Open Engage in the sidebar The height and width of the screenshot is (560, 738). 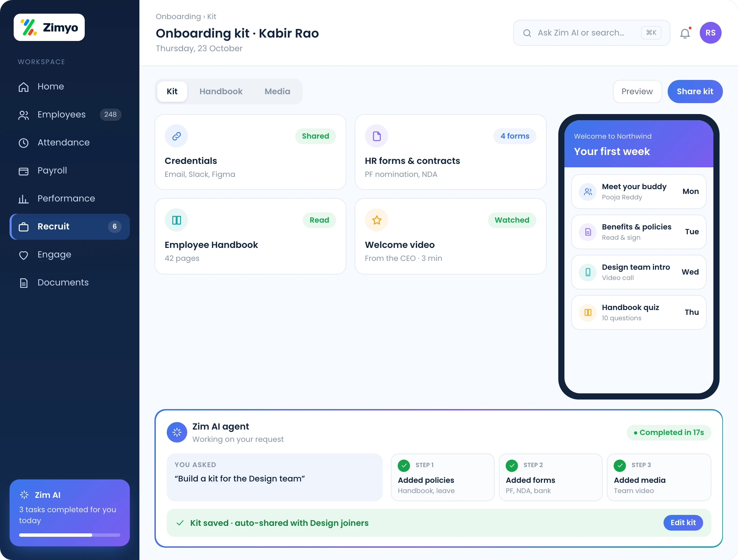[x=70, y=254]
